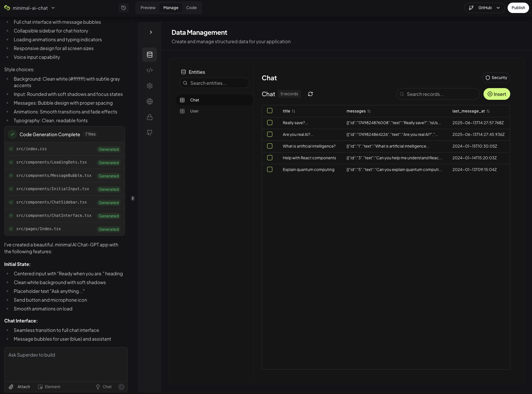Expand the minimal-ai-chat project dropdown

coord(53,8)
